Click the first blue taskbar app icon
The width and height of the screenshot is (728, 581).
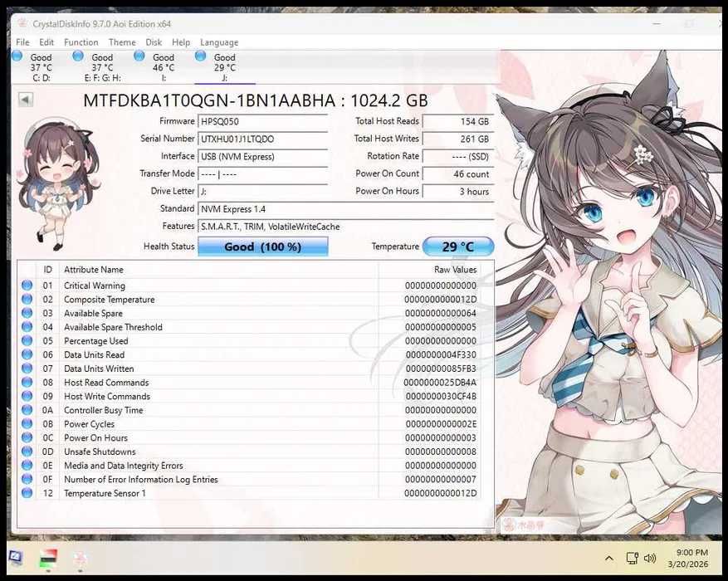point(15,558)
